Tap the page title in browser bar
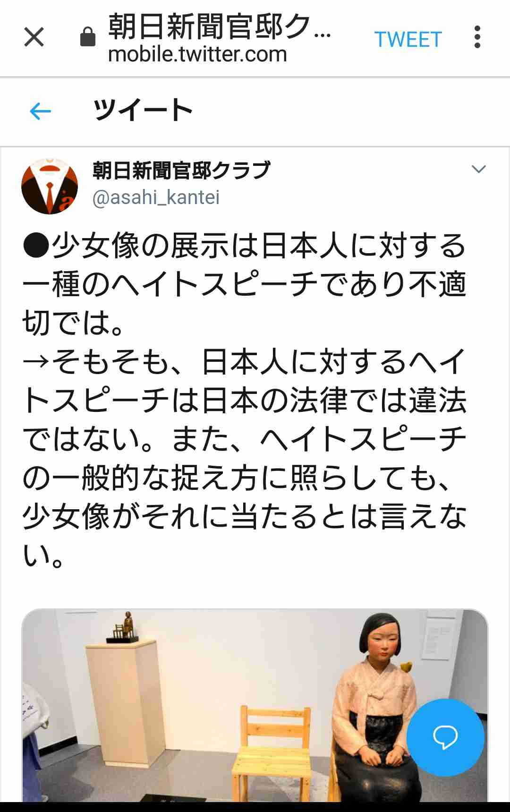The width and height of the screenshot is (510, 812). (220, 26)
